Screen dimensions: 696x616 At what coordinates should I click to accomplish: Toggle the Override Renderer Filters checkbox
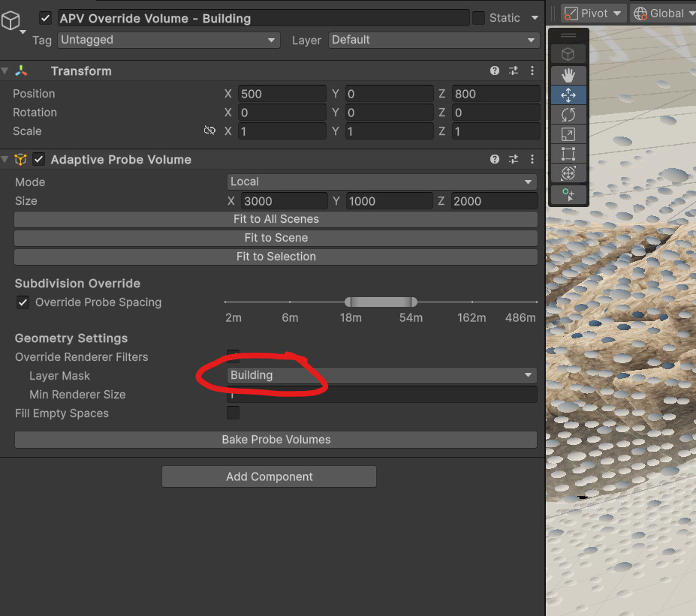(233, 356)
